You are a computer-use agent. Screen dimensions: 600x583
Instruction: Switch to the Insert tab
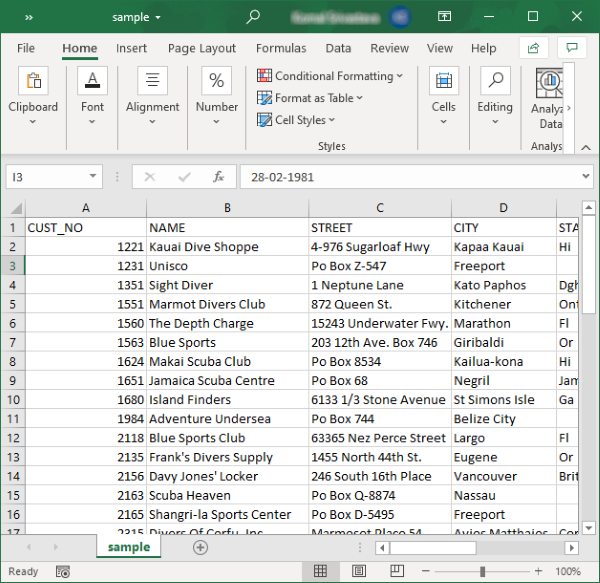click(x=131, y=48)
